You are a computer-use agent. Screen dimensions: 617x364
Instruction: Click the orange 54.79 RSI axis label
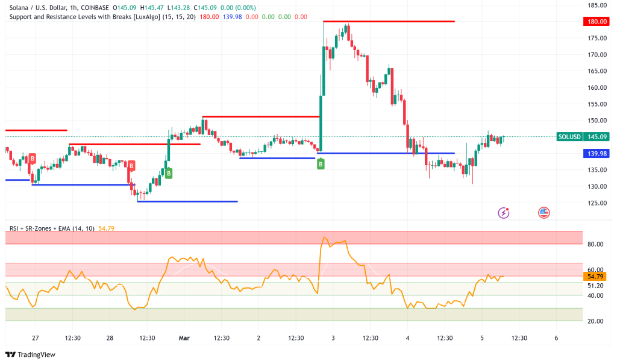(x=595, y=277)
